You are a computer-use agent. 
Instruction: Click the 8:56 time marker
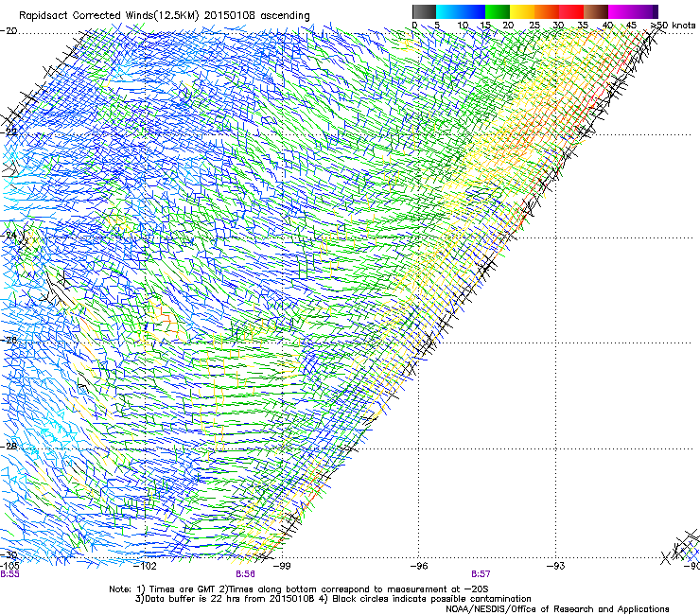[246, 574]
